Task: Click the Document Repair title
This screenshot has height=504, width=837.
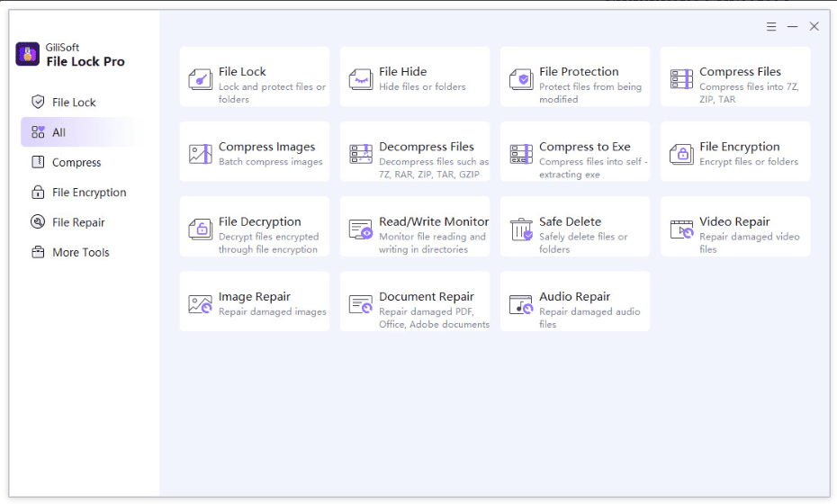Action: tap(427, 297)
